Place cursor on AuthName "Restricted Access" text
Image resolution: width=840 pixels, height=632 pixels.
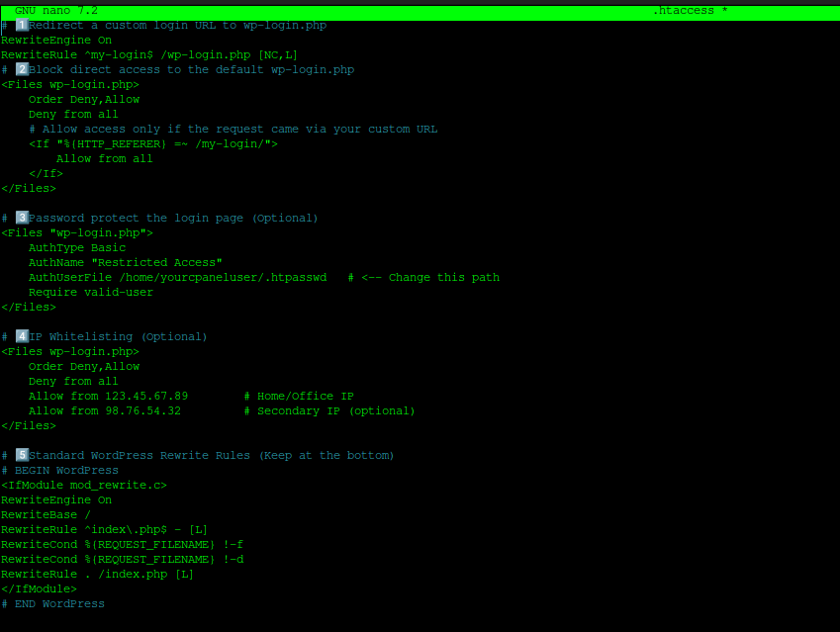(125, 262)
